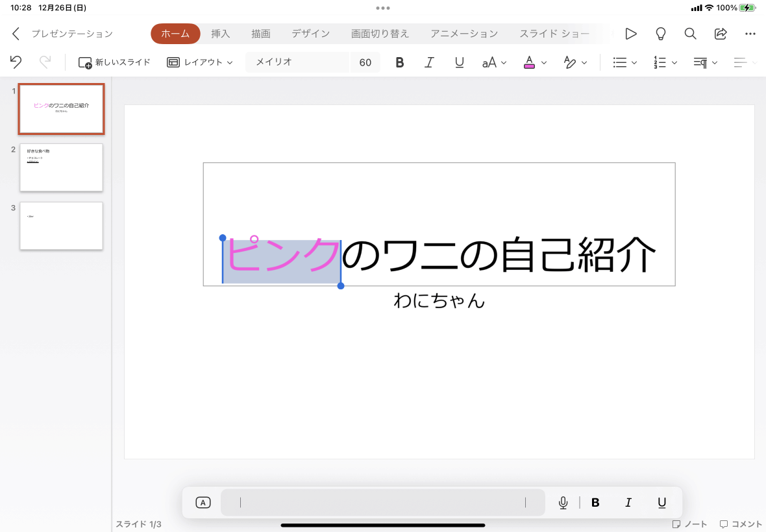The width and height of the screenshot is (766, 532).
Task: Open the aA font formatting menu
Action: (493, 62)
